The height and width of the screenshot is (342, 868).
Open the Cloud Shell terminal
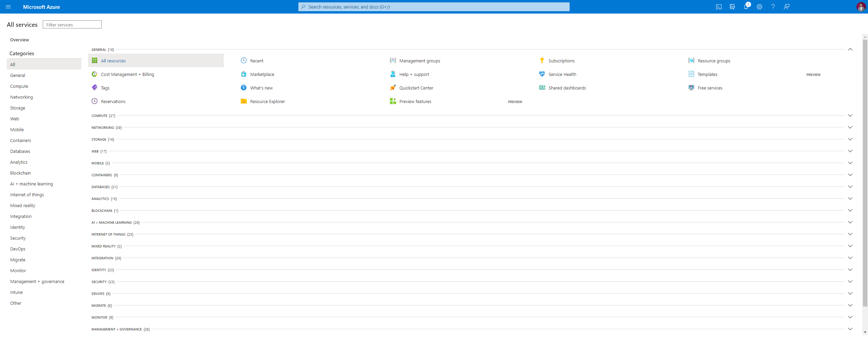[718, 6]
